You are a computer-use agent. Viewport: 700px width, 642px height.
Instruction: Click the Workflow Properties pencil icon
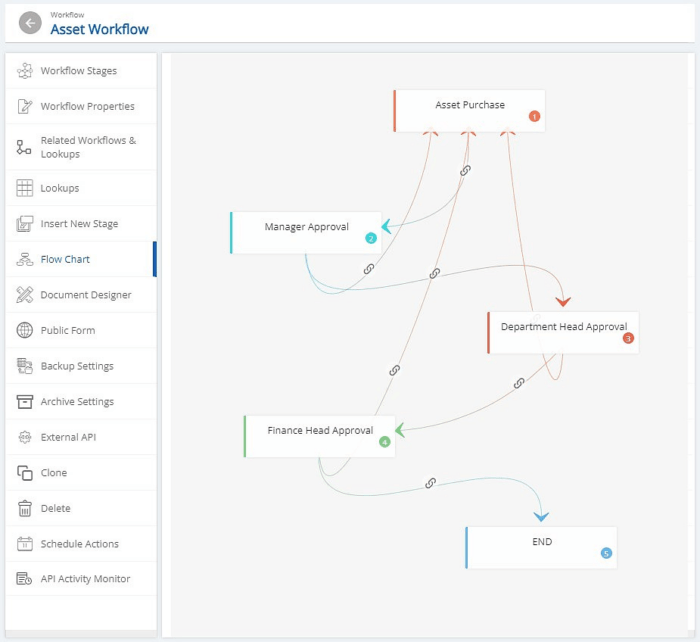point(25,107)
